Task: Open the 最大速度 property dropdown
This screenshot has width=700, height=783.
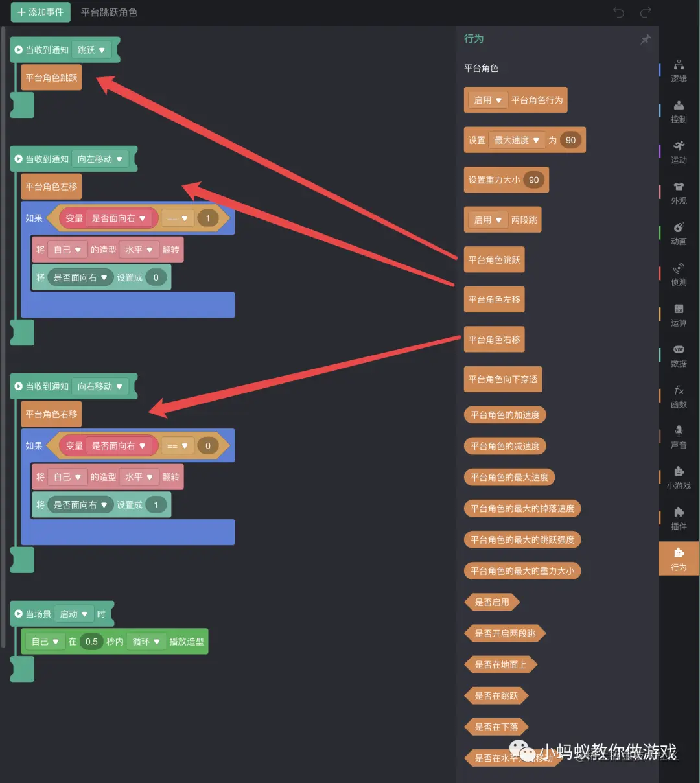Action: pos(517,140)
